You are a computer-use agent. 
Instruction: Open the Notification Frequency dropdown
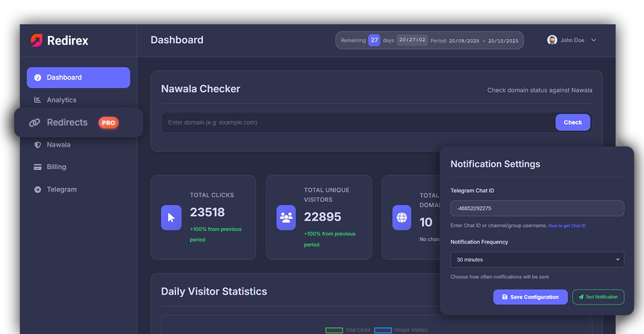pos(536,259)
